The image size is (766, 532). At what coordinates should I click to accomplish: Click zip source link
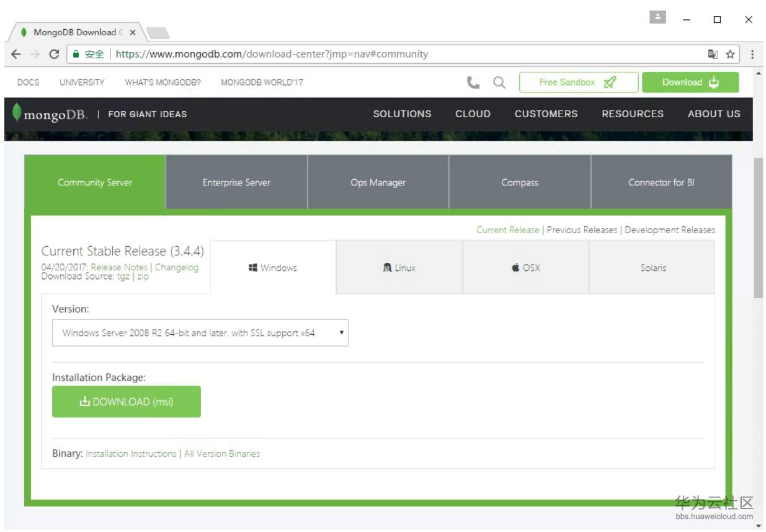(x=143, y=277)
